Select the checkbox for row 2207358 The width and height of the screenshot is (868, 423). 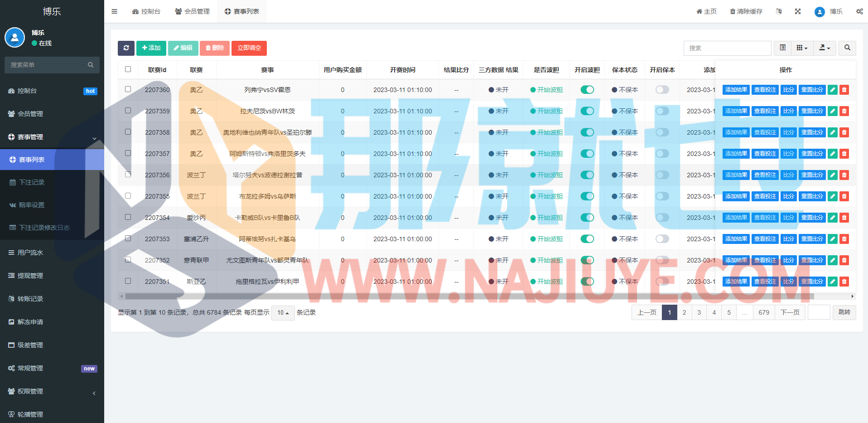coord(128,132)
